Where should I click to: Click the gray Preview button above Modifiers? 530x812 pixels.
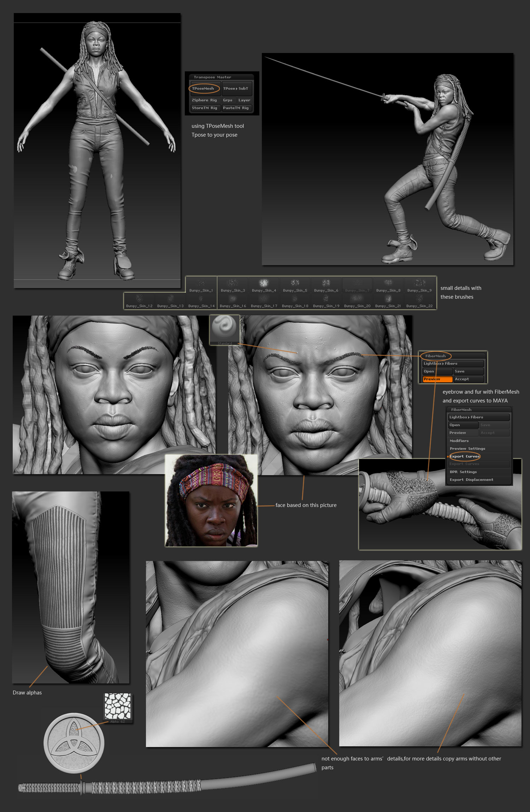[463, 433]
